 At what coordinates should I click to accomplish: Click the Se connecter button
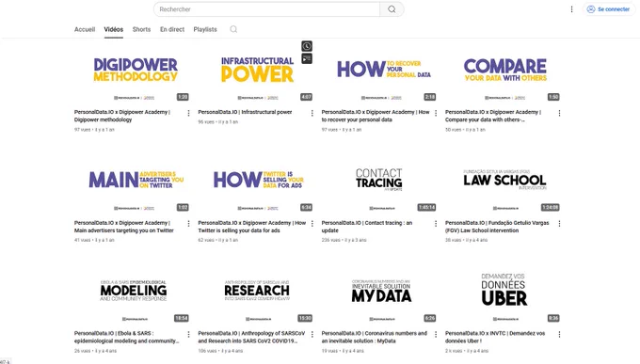pyautogui.click(x=609, y=9)
